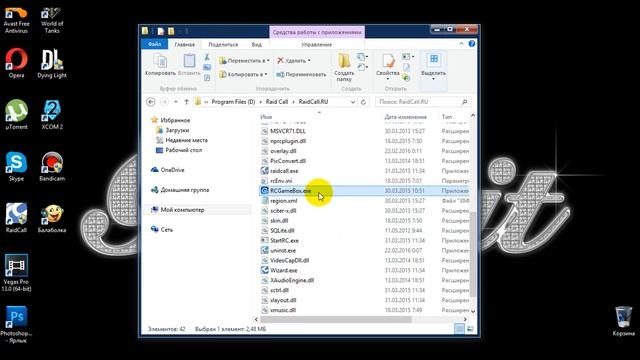Click the search magnifier icon
The image size is (640, 360).
click(464, 102)
